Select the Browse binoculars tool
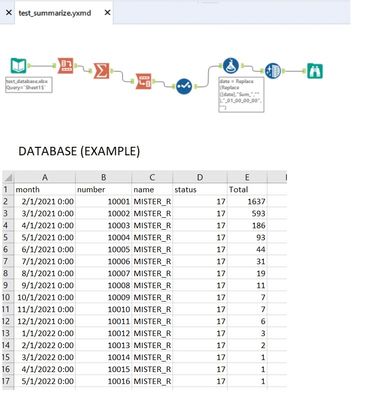Screen dimensions: 375x400 point(315,71)
